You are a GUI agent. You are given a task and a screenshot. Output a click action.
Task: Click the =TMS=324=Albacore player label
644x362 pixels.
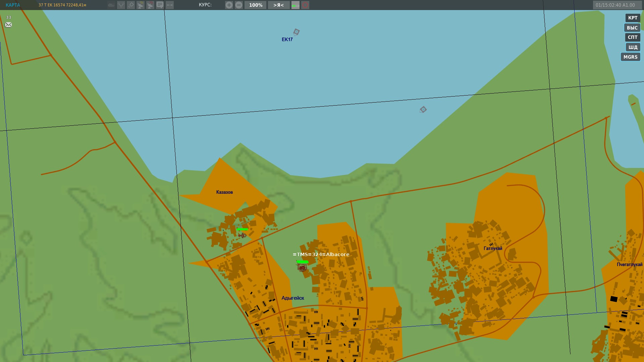[x=321, y=254]
